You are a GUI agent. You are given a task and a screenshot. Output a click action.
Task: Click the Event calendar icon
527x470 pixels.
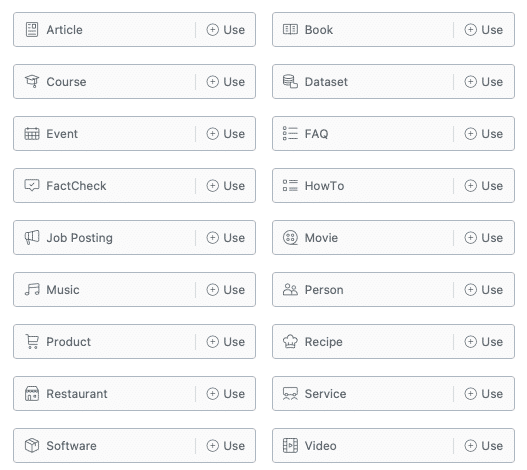32,133
